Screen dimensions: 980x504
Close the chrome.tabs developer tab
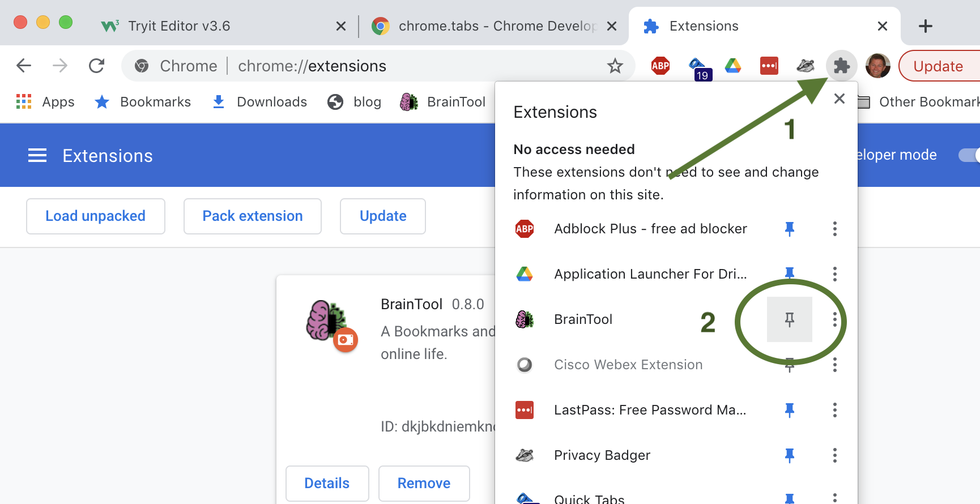coord(612,26)
